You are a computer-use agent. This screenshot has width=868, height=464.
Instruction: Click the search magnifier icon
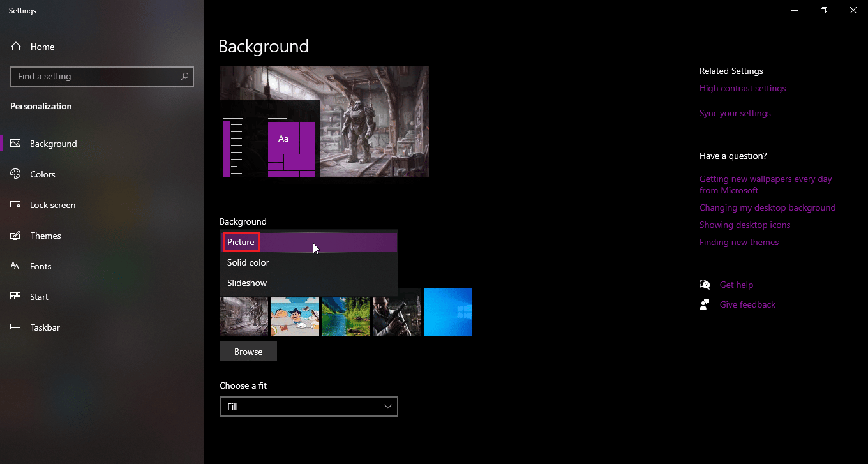[x=184, y=77]
